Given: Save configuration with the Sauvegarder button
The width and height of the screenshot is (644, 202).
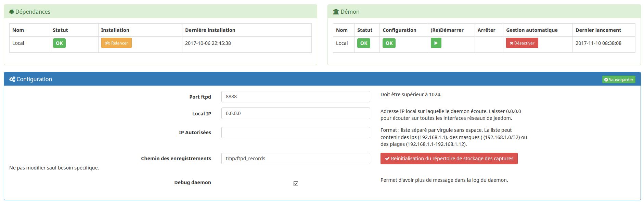Looking at the screenshot, I should pyautogui.click(x=619, y=79).
